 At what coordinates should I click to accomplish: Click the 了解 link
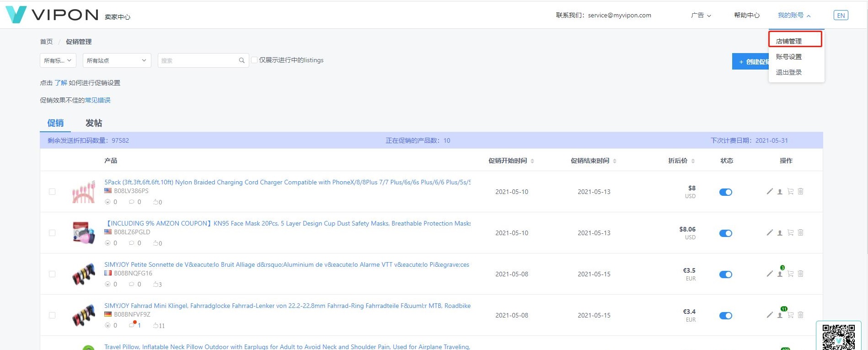(61, 83)
